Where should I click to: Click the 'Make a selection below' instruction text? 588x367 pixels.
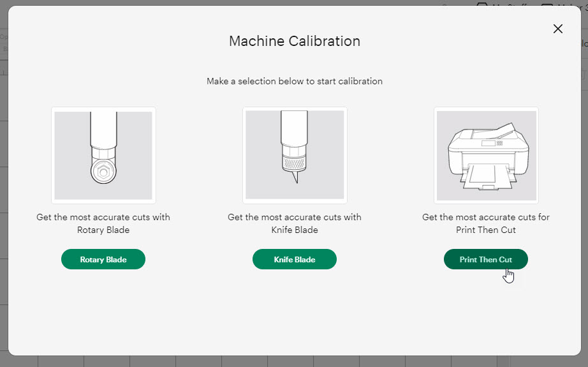[295, 81]
